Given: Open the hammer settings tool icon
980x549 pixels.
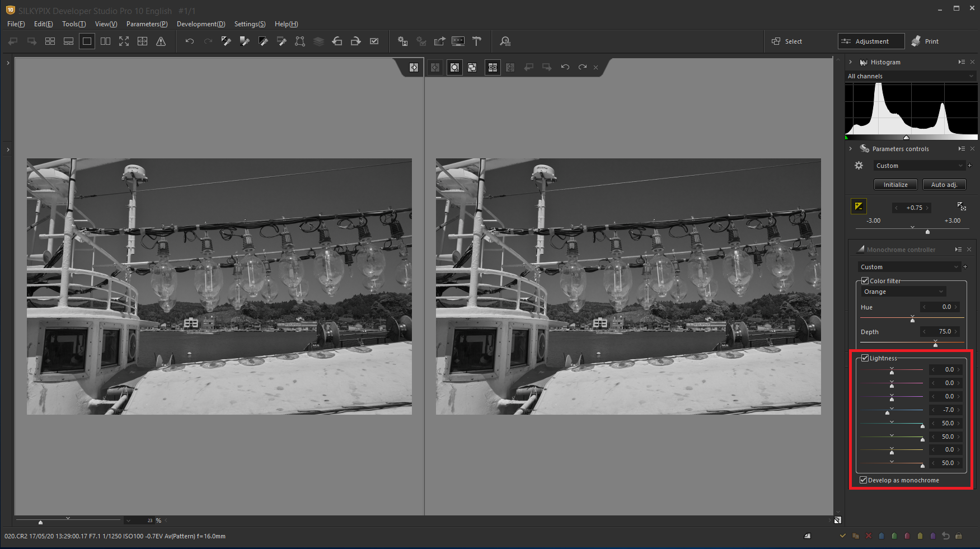Looking at the screenshot, I should tap(477, 41).
